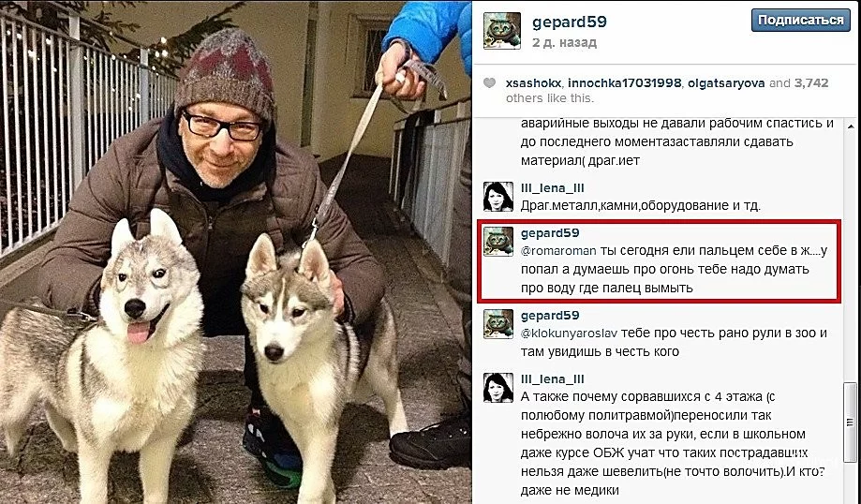Click the comments scrollbar thumb
Image resolution: width=861 pixels, height=504 pixels.
tap(850, 422)
